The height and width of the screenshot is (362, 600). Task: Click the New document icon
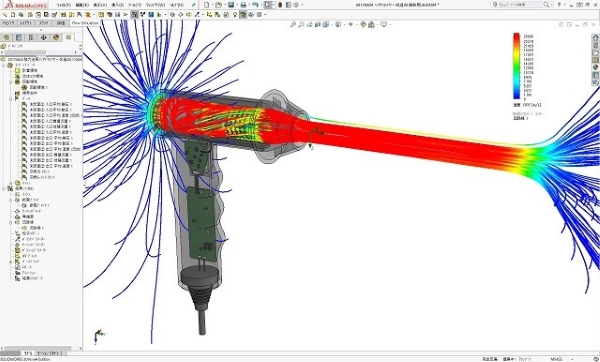tap(207, 5)
